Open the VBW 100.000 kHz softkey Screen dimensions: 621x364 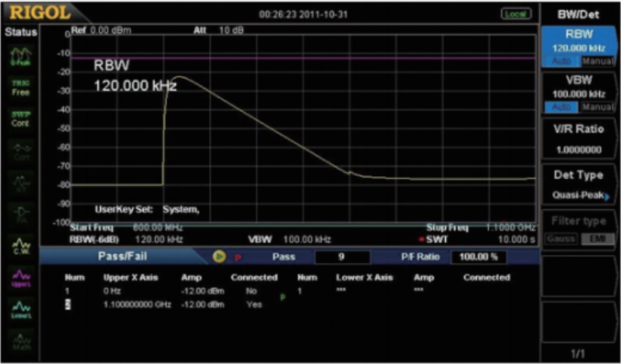tap(579, 93)
